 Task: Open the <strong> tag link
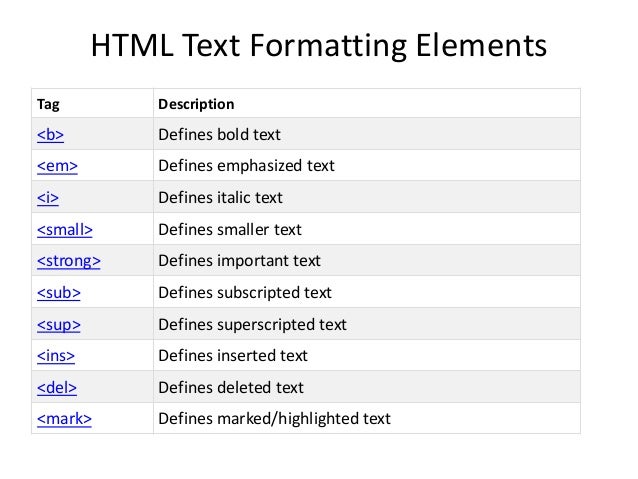pos(69,261)
